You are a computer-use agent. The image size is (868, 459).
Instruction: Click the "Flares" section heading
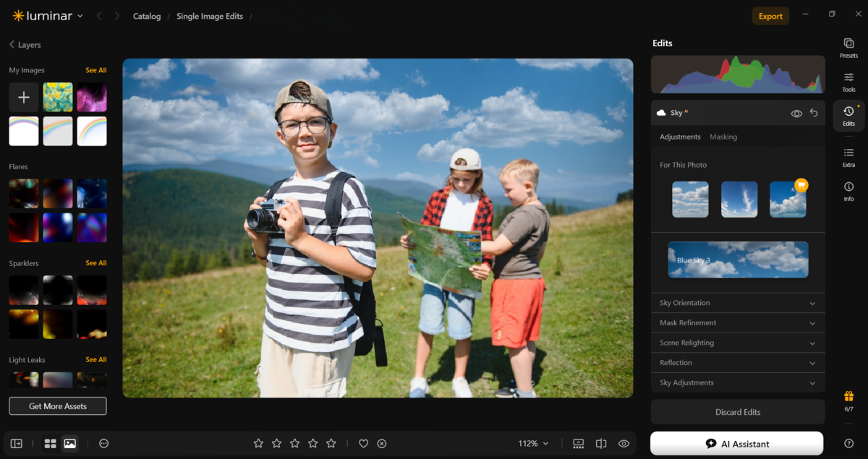click(x=18, y=167)
